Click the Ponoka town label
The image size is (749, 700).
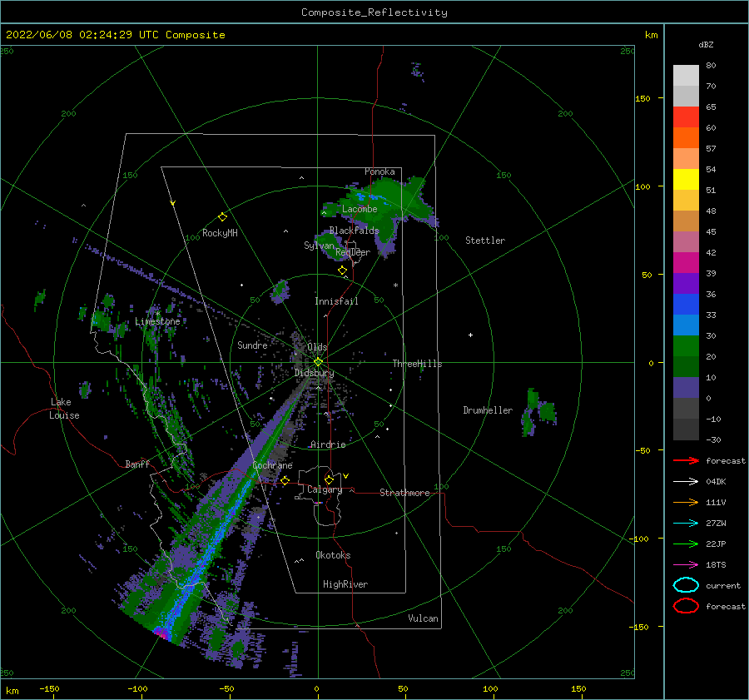pyautogui.click(x=379, y=171)
